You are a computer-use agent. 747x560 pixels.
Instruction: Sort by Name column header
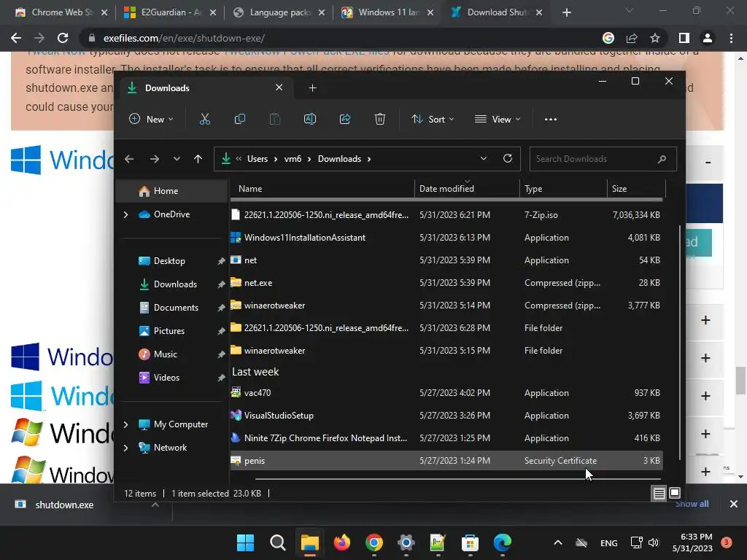[x=322, y=189]
